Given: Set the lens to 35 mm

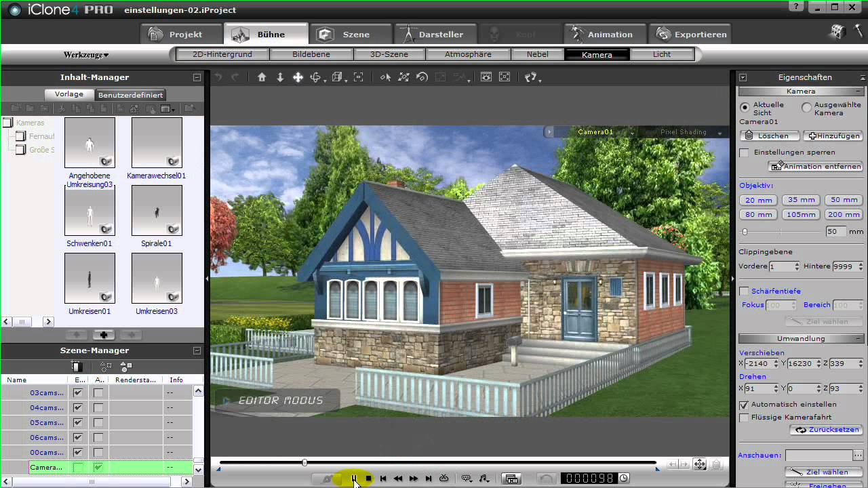Looking at the screenshot, I should pyautogui.click(x=802, y=200).
